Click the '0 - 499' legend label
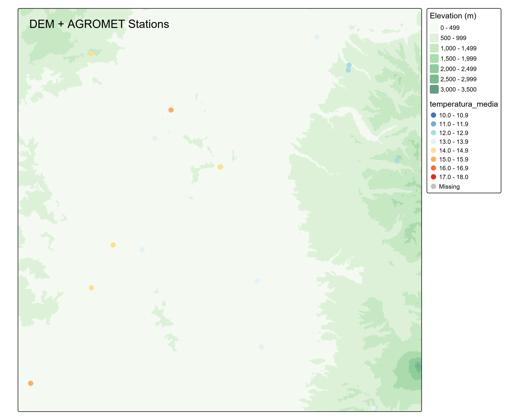525x420 pixels. click(450, 28)
